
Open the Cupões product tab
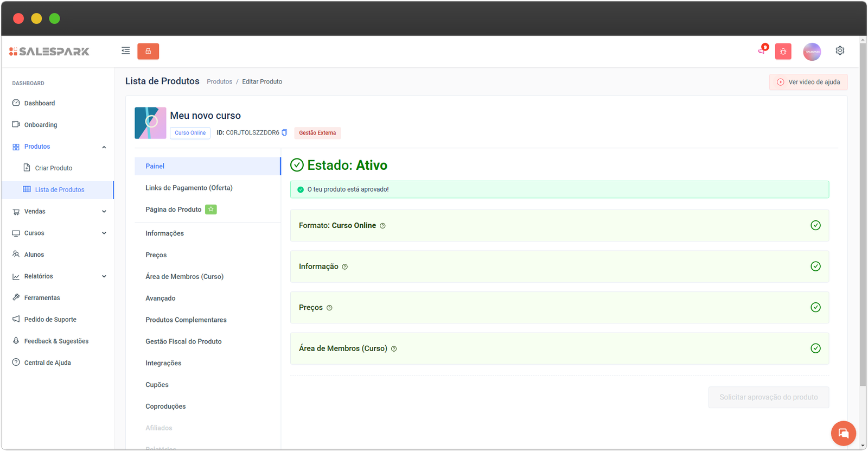tap(157, 385)
